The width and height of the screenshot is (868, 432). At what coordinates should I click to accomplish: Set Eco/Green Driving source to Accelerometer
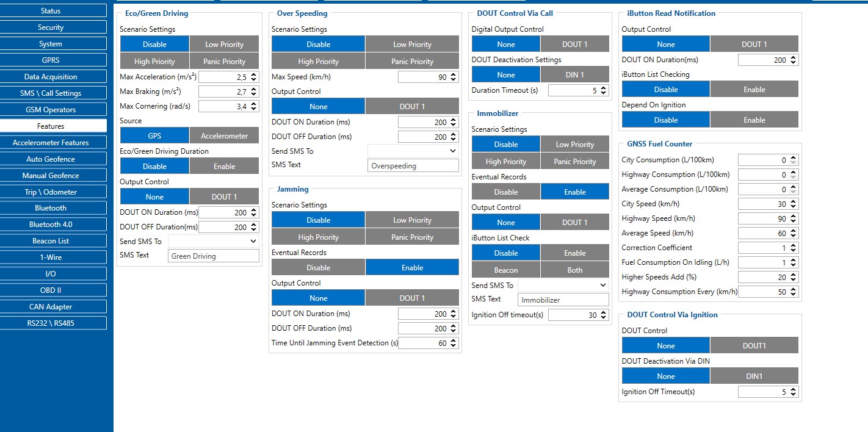pos(224,135)
